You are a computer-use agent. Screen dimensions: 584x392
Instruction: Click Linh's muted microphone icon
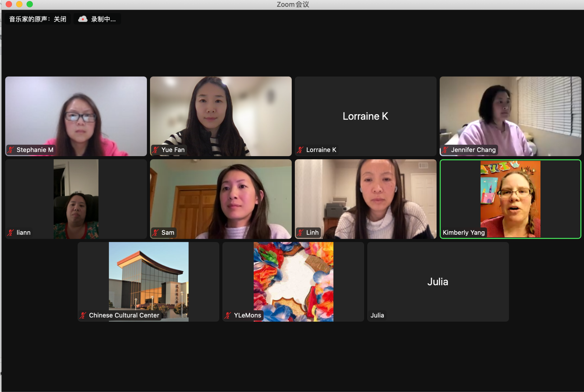(x=301, y=233)
